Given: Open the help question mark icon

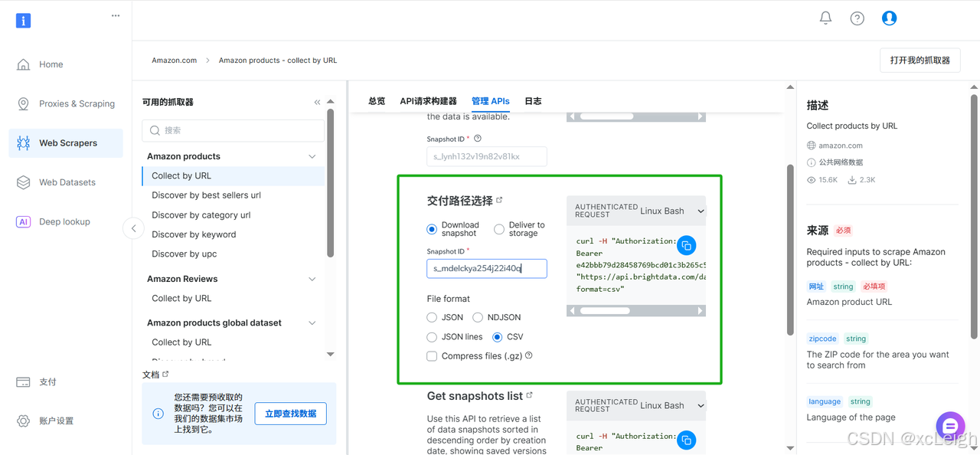Looking at the screenshot, I should pos(857,18).
